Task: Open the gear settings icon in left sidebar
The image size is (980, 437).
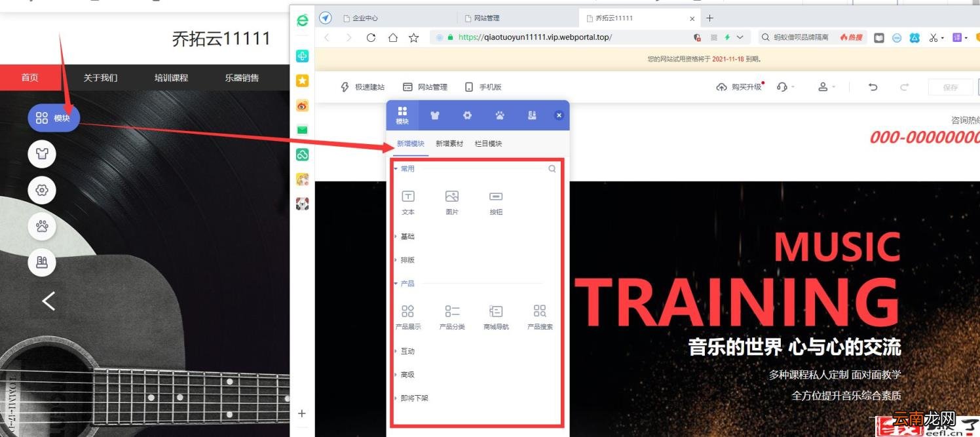Action: (x=42, y=190)
